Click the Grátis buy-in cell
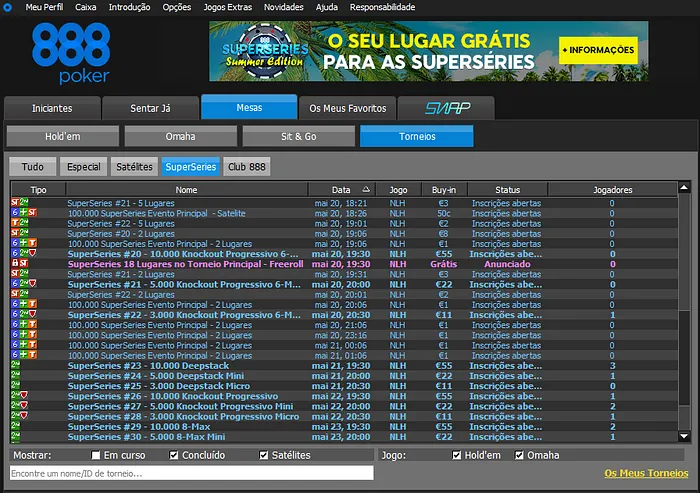700x493 pixels. click(x=443, y=264)
